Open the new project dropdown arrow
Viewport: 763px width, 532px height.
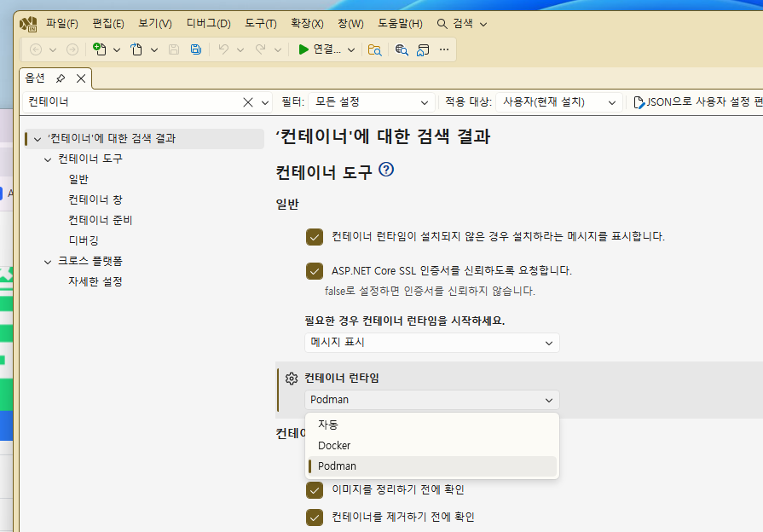click(117, 49)
